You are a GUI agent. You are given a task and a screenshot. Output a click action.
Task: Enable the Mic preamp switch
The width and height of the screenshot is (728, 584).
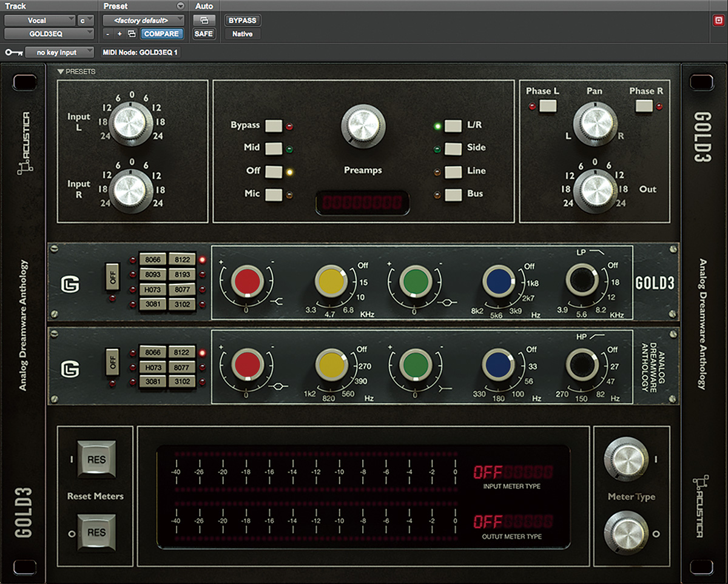[x=274, y=194]
